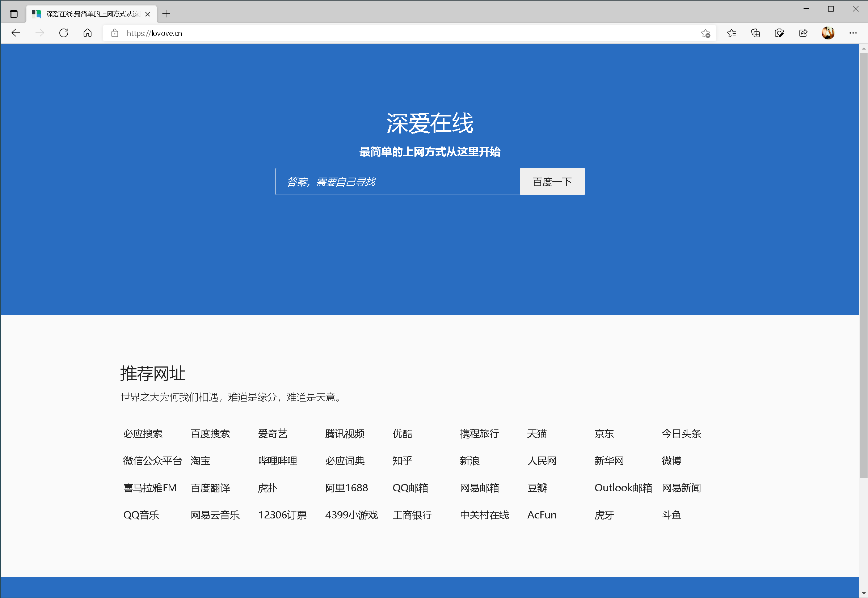The height and width of the screenshot is (598, 868).
Task: Open the 爱奇艺 link
Action: pyautogui.click(x=273, y=433)
